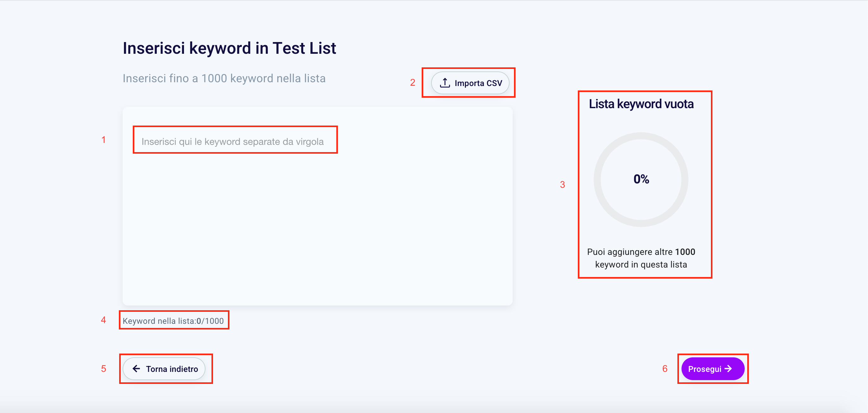Screen dimensions: 868x413
Task: Click the red annotation number 1
Action: pyautogui.click(x=104, y=139)
